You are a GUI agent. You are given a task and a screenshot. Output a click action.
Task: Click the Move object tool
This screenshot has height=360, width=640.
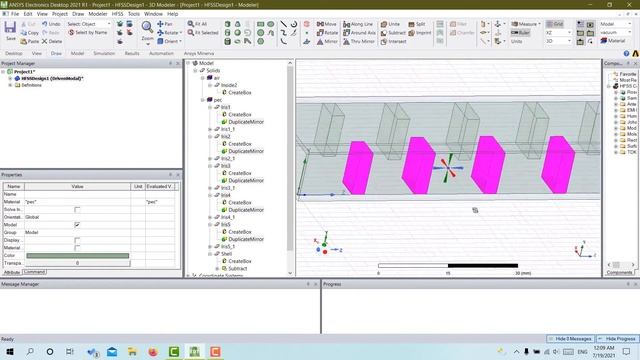tap(327, 24)
